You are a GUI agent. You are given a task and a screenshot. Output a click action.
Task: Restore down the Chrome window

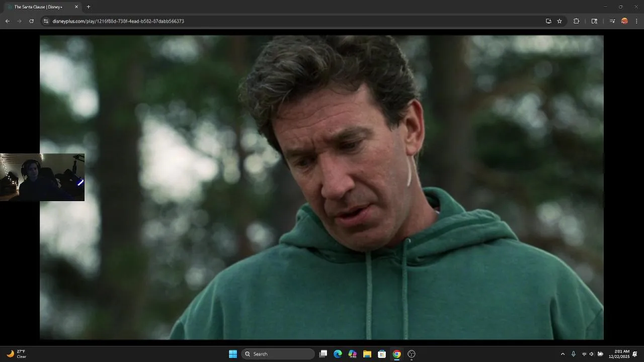(x=620, y=7)
